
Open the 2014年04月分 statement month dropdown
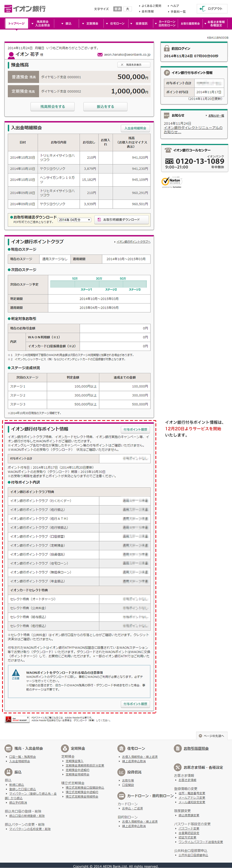75,220
